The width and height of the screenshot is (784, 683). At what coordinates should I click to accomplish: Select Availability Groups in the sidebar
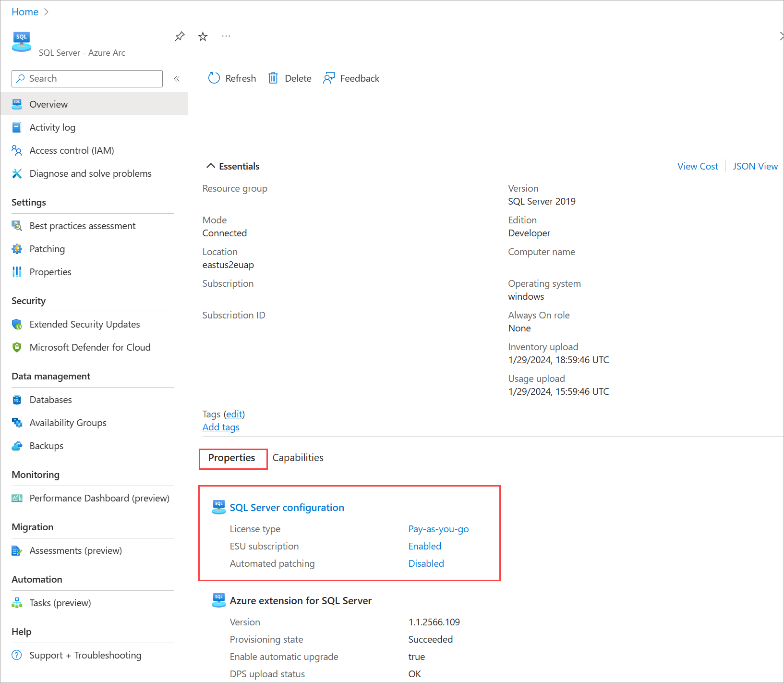(x=68, y=423)
